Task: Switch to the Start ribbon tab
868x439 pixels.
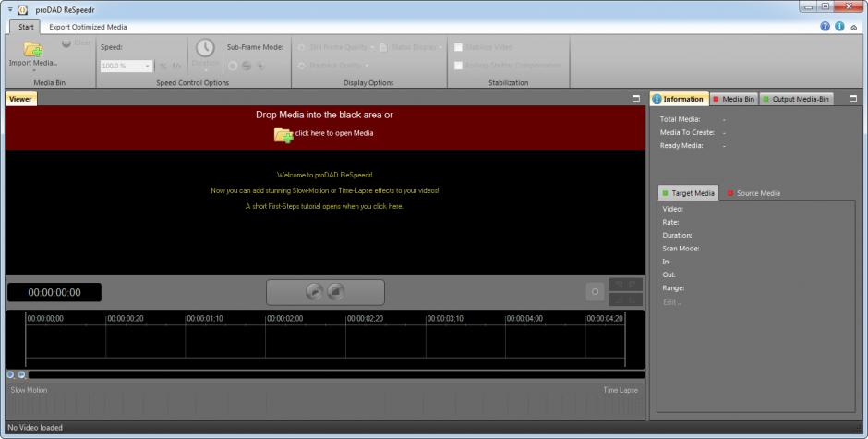Action: 26,27
